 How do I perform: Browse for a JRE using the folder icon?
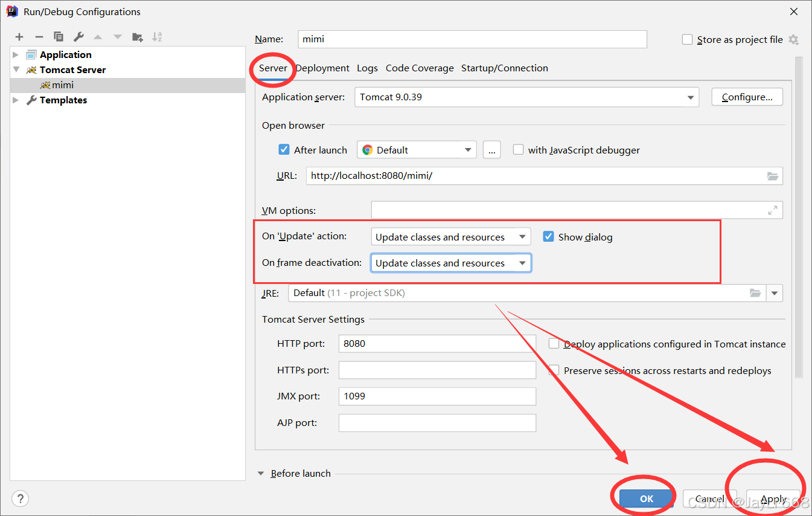pyautogui.click(x=755, y=293)
